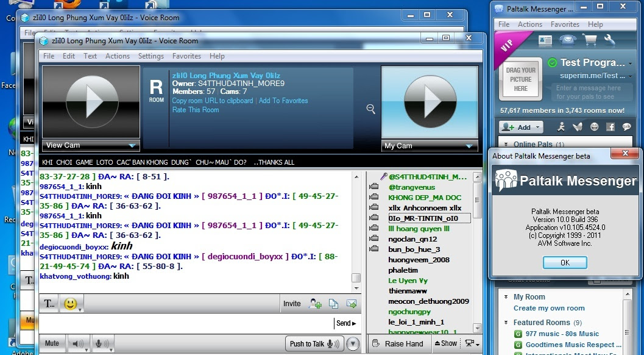Click Copy room URL to clipboard link
Viewport: 644px width, 355px height.
pos(213,101)
